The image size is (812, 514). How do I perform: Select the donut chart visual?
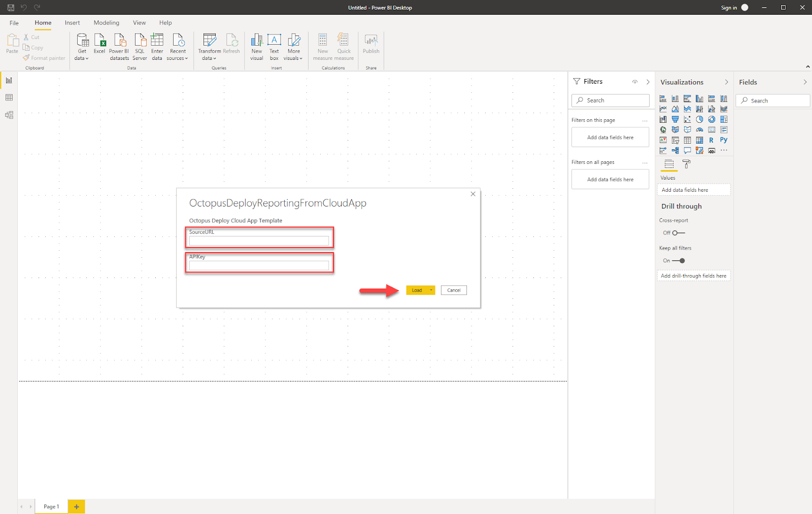tap(712, 119)
